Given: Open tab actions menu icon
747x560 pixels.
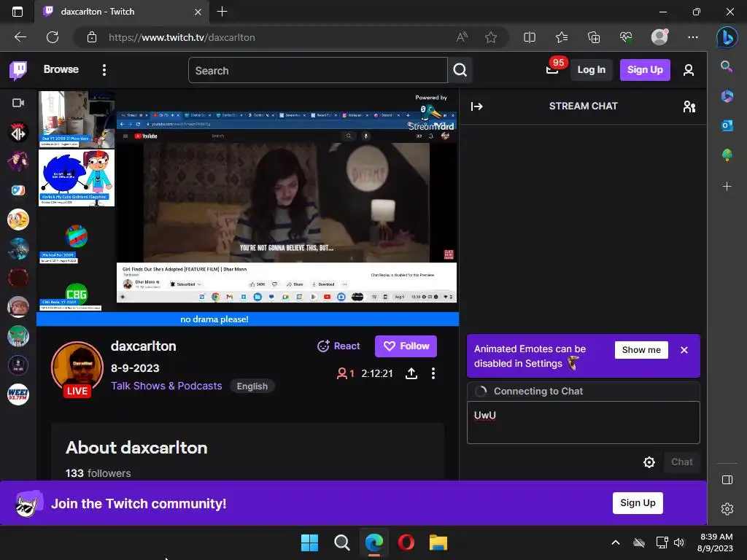Looking at the screenshot, I should [x=18, y=12].
